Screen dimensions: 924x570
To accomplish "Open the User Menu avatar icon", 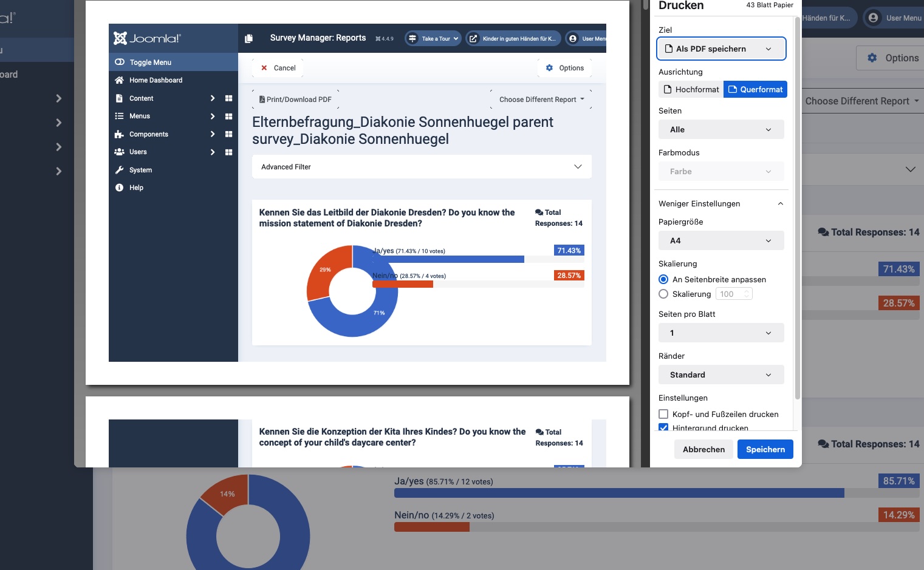I will pos(873,18).
